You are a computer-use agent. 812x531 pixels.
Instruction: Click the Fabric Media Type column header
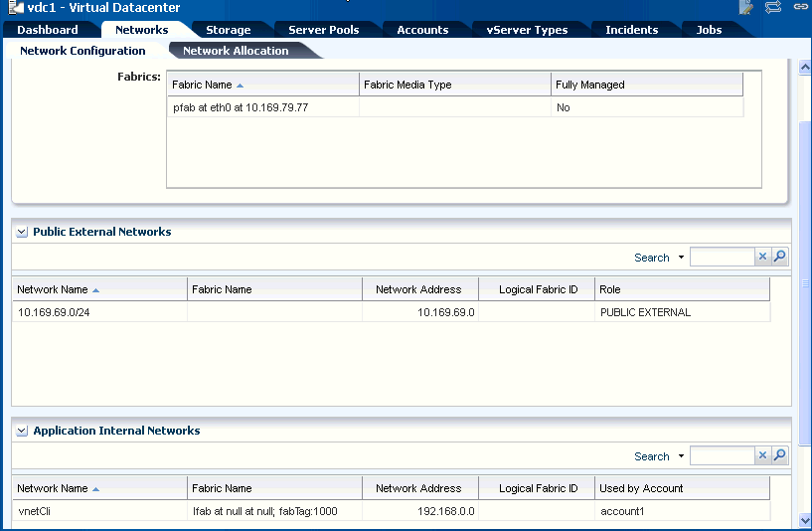click(x=454, y=85)
